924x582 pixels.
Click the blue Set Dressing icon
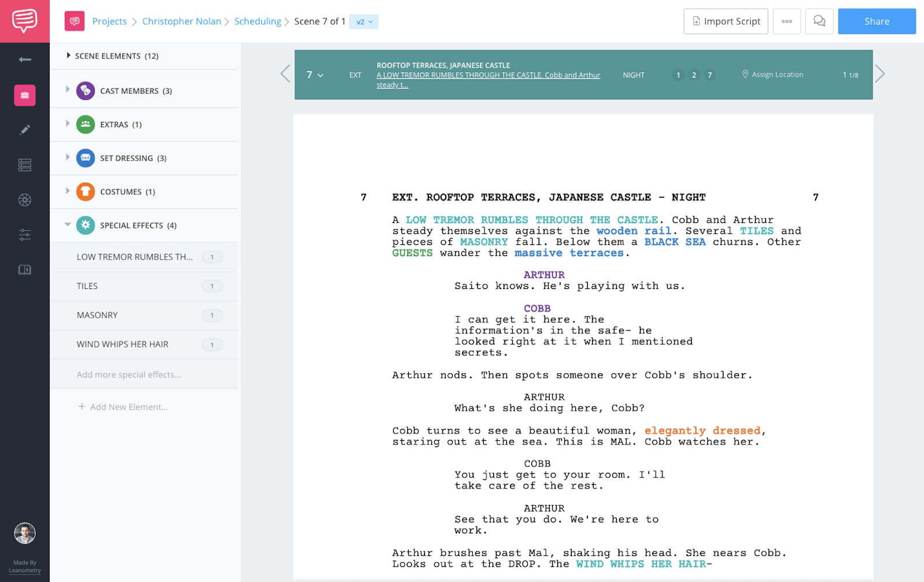[85, 158]
